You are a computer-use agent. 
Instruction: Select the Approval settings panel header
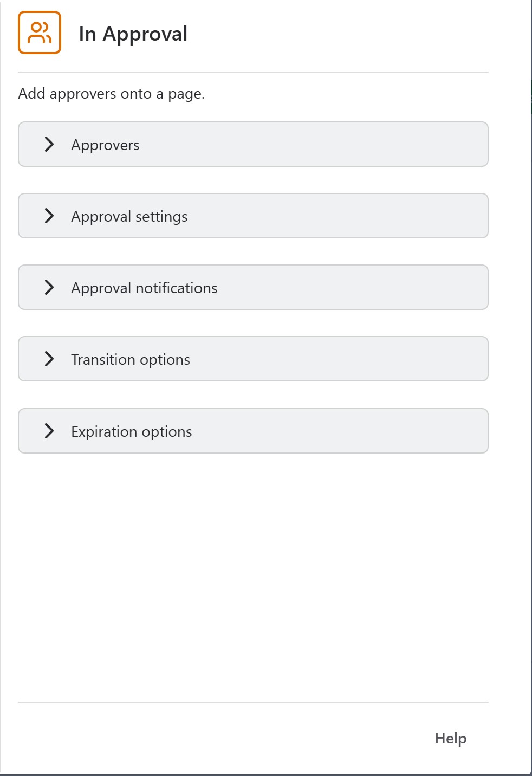tap(253, 216)
